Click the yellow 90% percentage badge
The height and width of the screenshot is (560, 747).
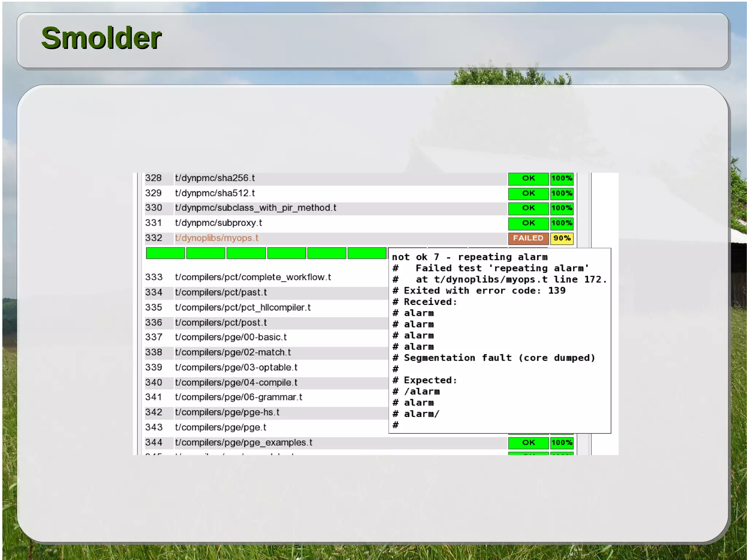click(x=562, y=238)
